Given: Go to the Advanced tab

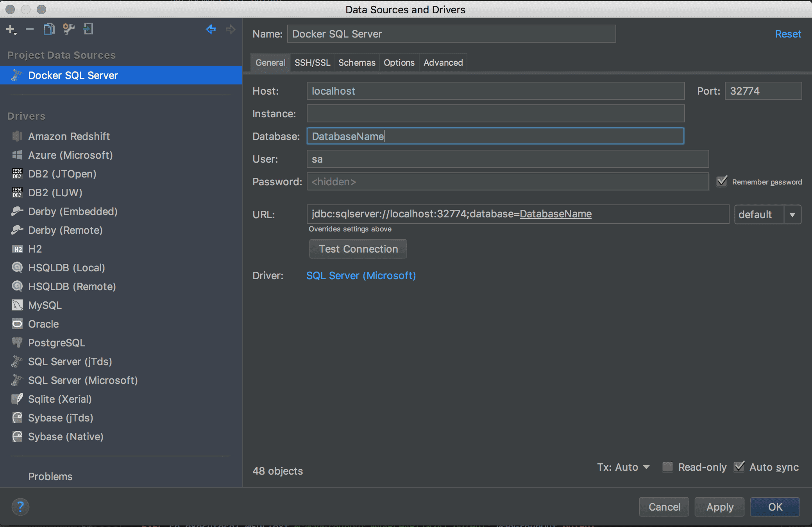Looking at the screenshot, I should click(443, 63).
